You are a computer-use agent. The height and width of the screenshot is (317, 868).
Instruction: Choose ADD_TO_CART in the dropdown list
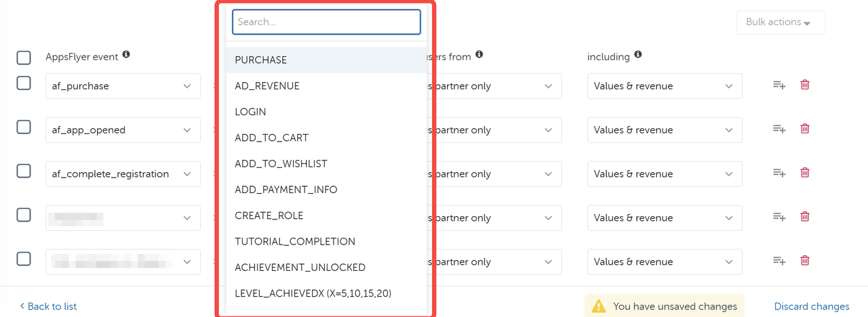pos(271,138)
